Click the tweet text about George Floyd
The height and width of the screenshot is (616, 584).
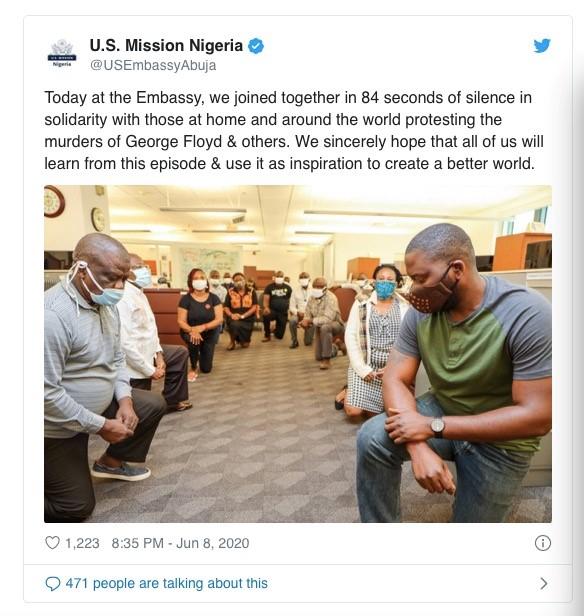click(294, 130)
